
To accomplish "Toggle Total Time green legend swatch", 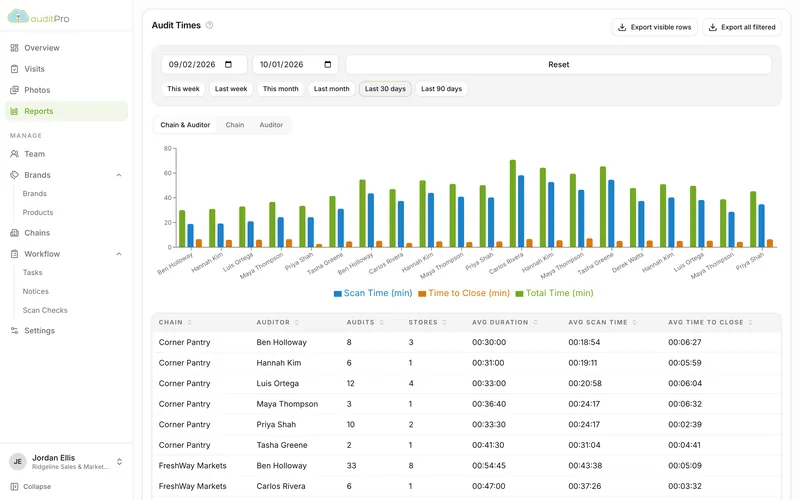I will pos(519,294).
